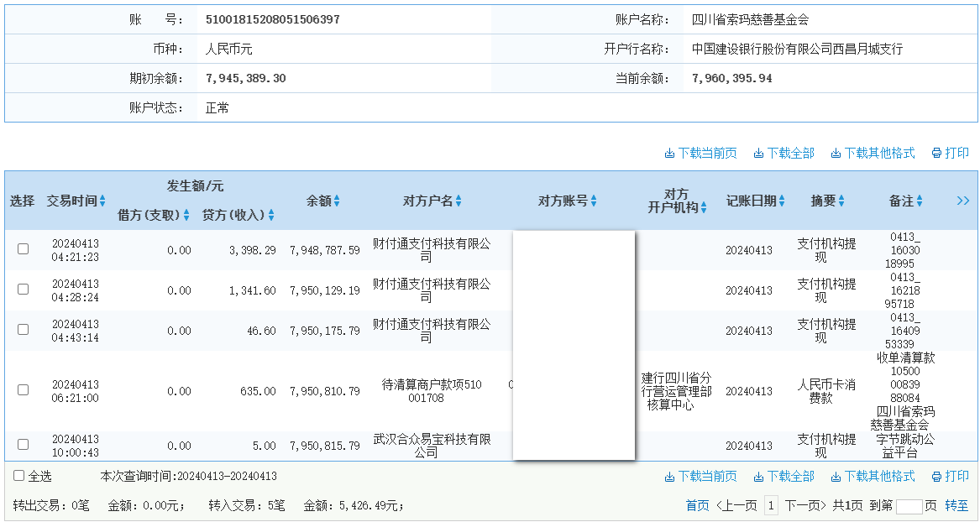
Task: Click 待清算商户款项 counterparty cell
Action: pos(432,391)
